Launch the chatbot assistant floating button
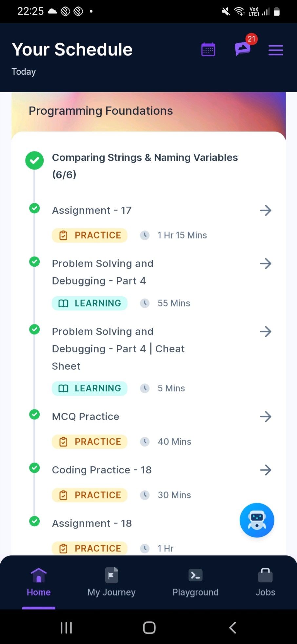297x644 pixels. click(x=257, y=520)
